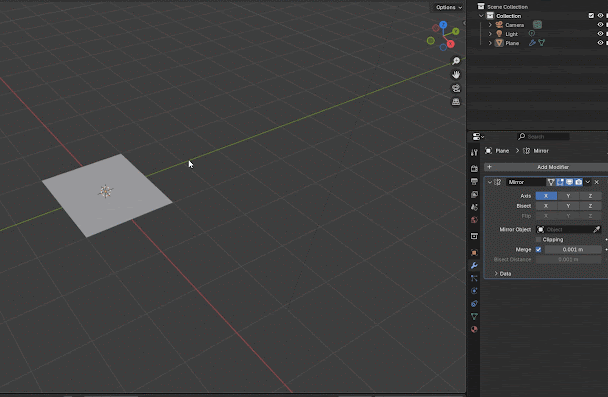The height and width of the screenshot is (397, 608).
Task: Toggle Collection exclude checkbox in outliner
Action: 591,16
